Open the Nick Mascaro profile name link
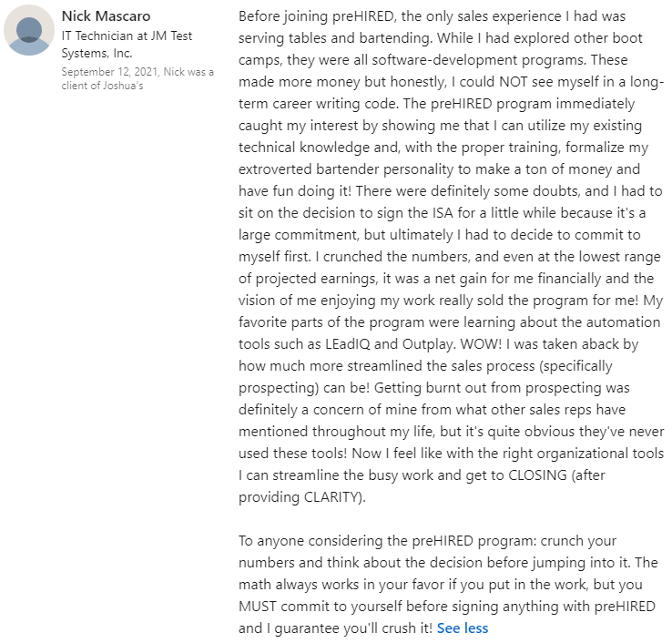This screenshot has height=643, width=672. click(x=107, y=15)
